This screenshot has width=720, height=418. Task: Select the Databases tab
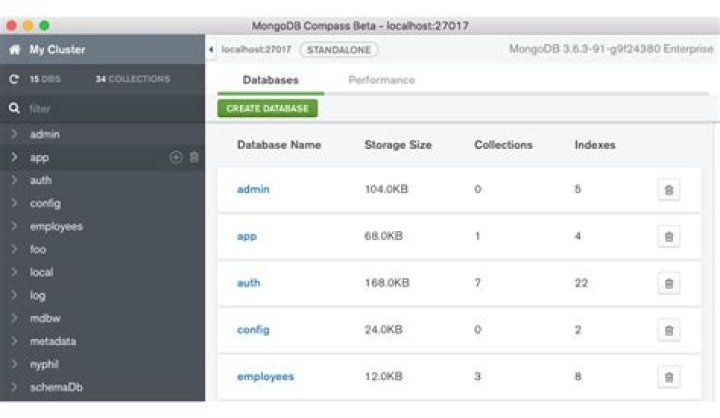pyautogui.click(x=270, y=80)
